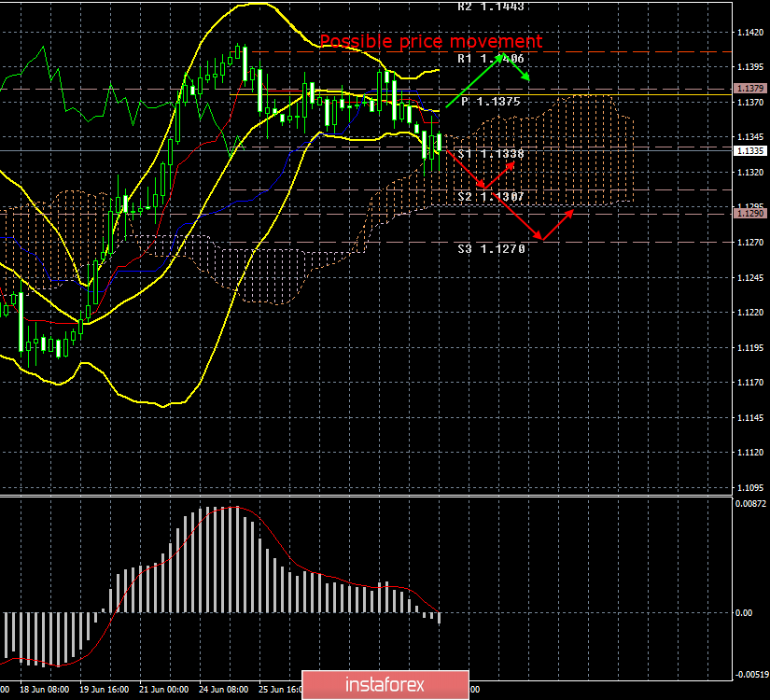Viewport: 770px width, 700px height.
Task: Click the R2 1.1443 resistance label
Action: (491, 7)
